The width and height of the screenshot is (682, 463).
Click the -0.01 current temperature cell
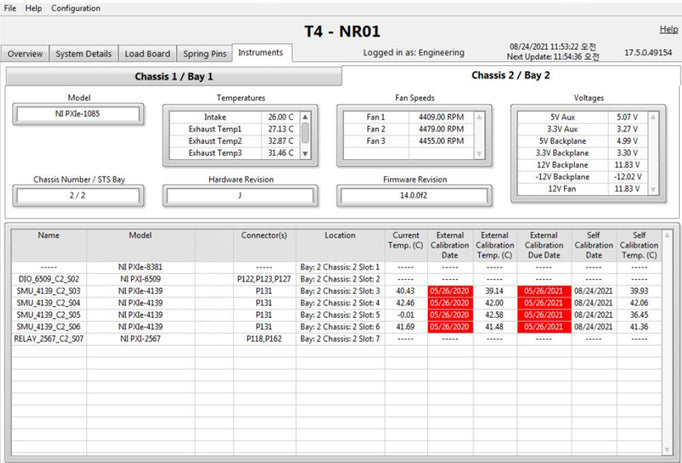click(x=406, y=315)
